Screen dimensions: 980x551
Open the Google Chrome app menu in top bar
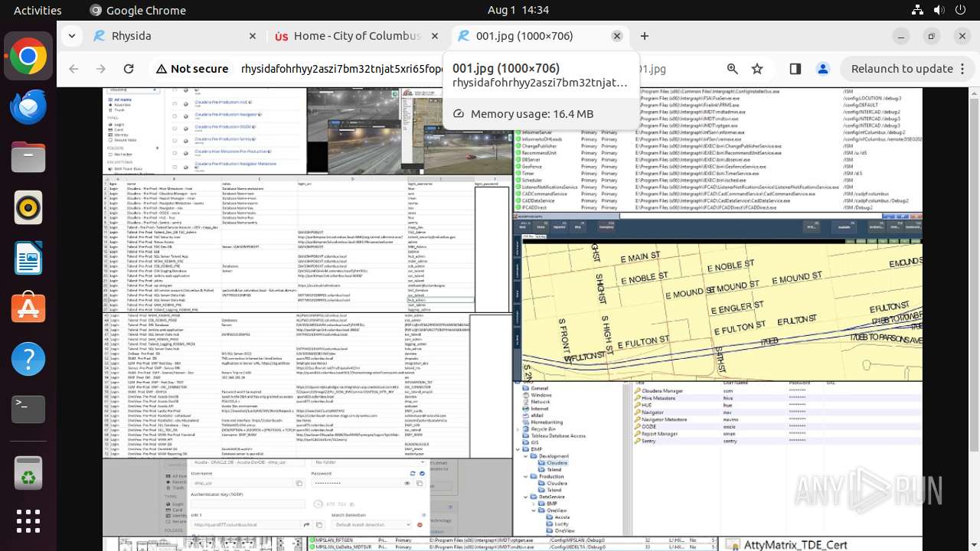click(x=138, y=10)
